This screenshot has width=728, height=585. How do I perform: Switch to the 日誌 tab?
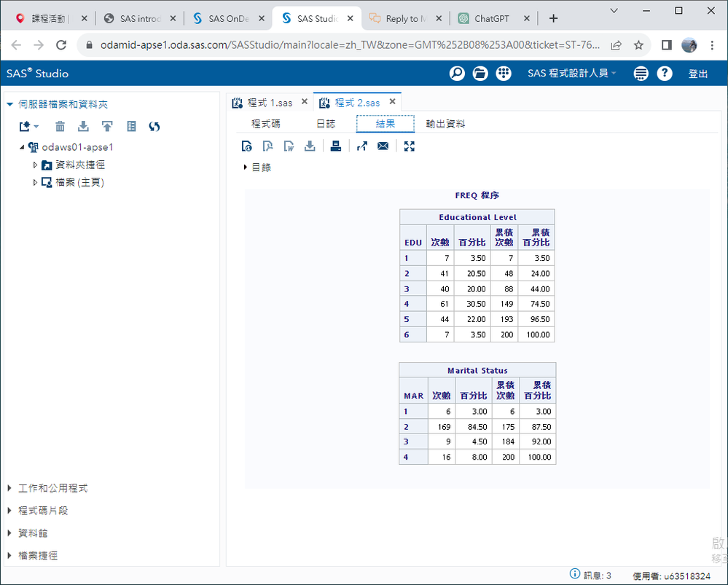tap(326, 124)
